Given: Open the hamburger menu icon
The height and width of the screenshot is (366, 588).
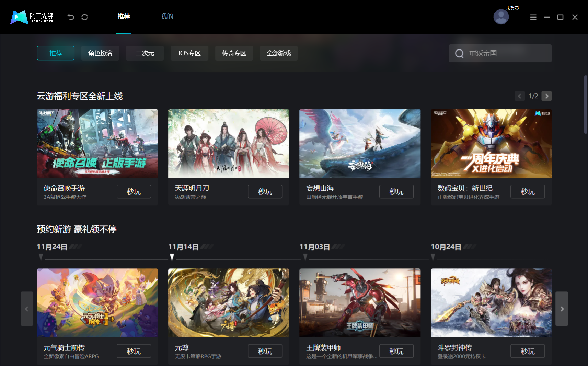Looking at the screenshot, I should tap(533, 17).
